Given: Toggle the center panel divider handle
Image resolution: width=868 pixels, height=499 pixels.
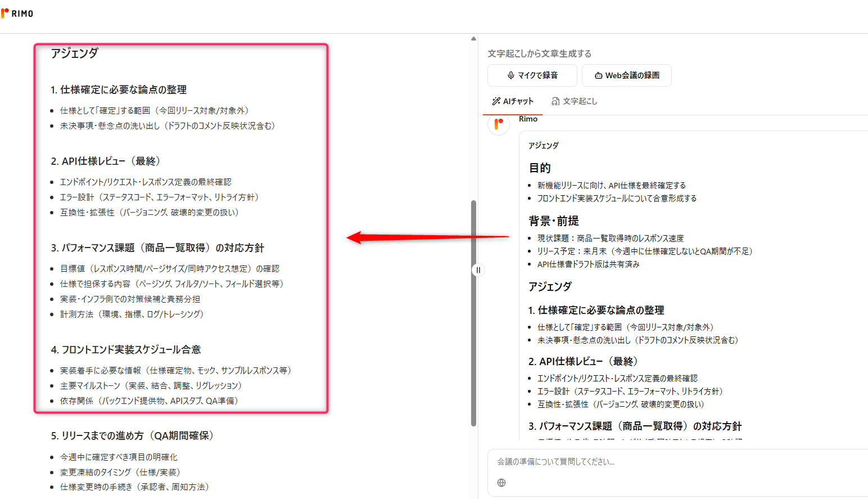Looking at the screenshot, I should (x=477, y=270).
